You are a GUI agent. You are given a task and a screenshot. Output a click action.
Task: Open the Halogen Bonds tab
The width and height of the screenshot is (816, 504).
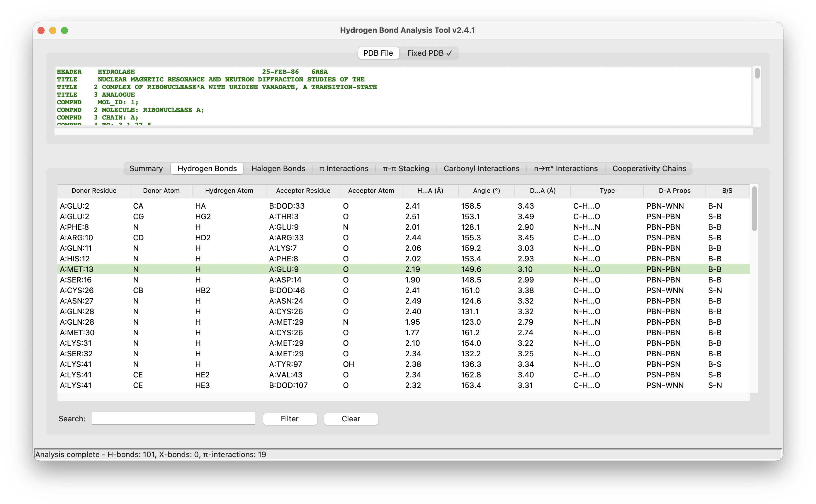tap(278, 168)
